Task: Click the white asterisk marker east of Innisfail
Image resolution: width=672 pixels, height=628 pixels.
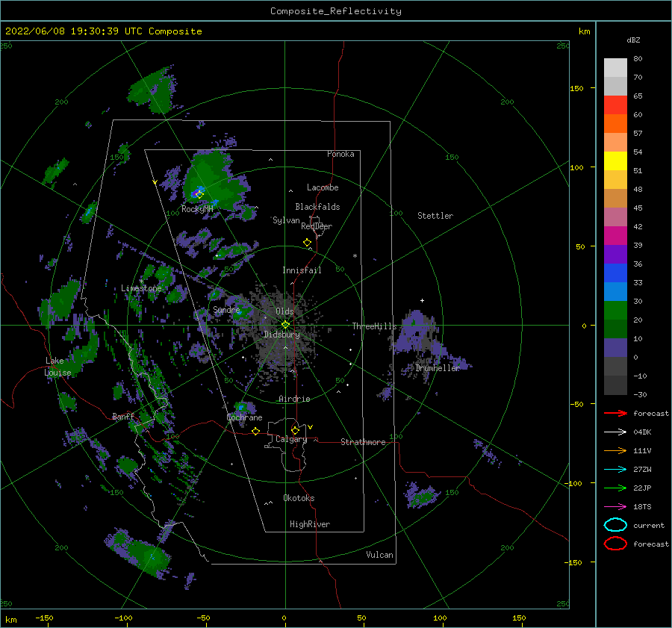Action: point(355,256)
